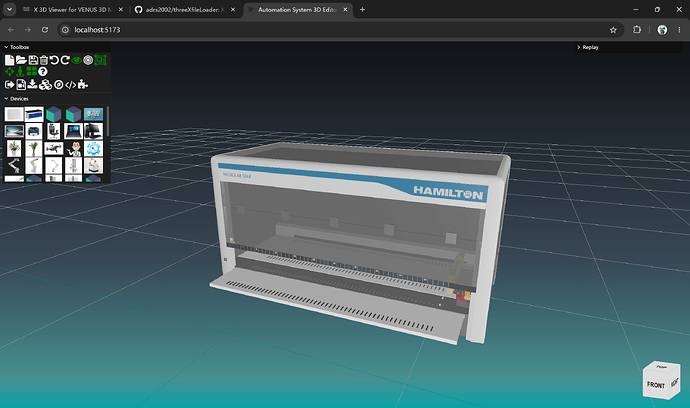The height and width of the screenshot is (408, 690).
Task: Open the Chrome three-dot menu
Action: 679,29
